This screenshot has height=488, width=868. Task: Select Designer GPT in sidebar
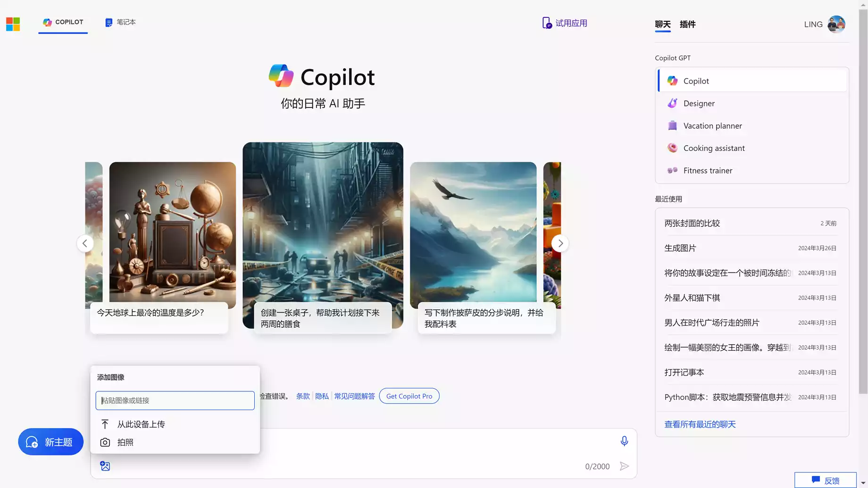click(699, 103)
